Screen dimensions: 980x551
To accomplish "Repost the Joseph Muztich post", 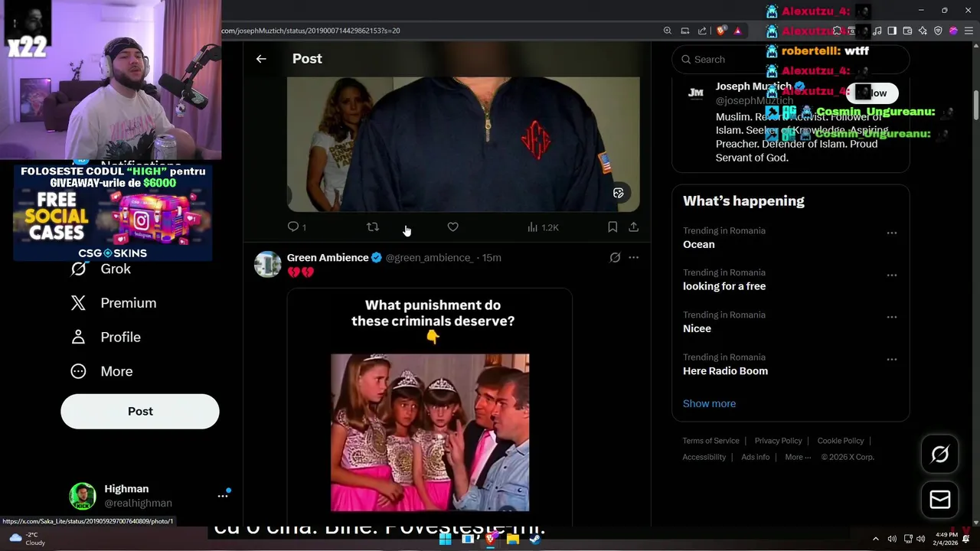I will point(373,227).
